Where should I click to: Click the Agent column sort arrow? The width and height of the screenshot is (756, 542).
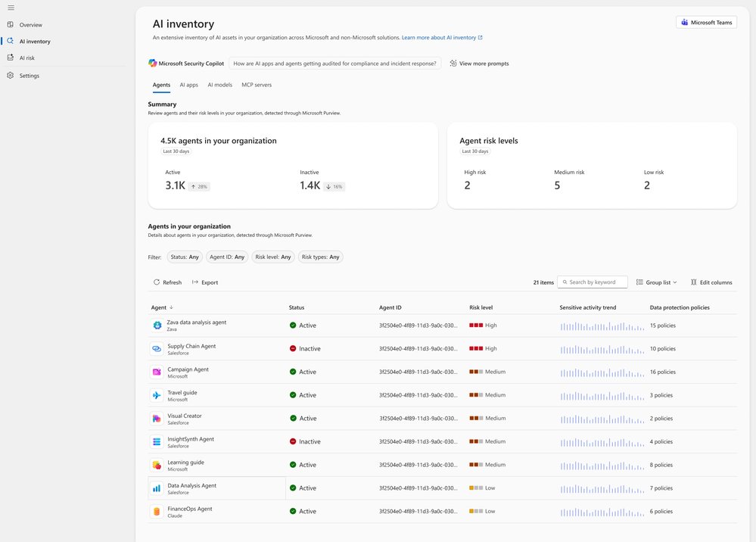(x=171, y=307)
